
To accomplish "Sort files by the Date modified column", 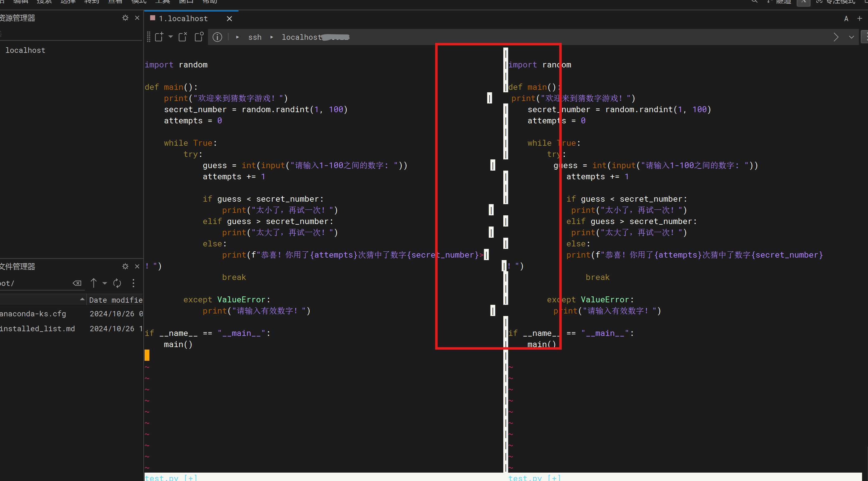I will [116, 300].
